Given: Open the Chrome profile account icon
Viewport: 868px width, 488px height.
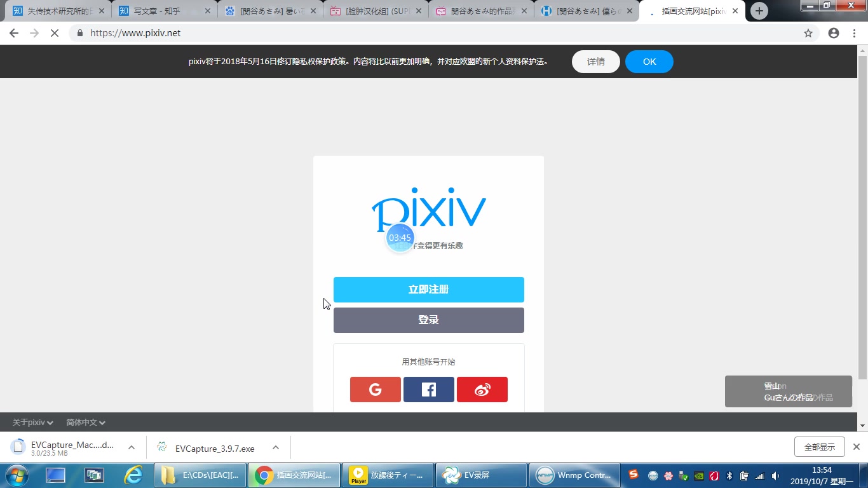Looking at the screenshot, I should point(834,33).
